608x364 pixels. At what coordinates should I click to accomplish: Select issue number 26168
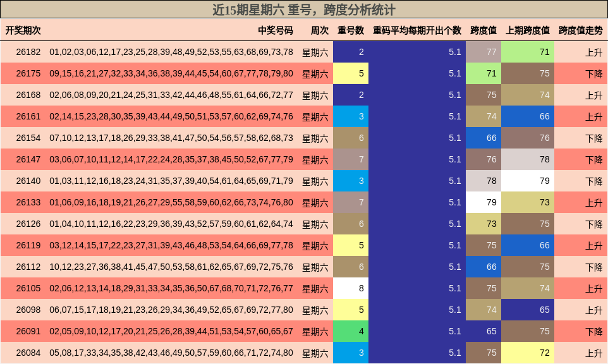(28, 95)
